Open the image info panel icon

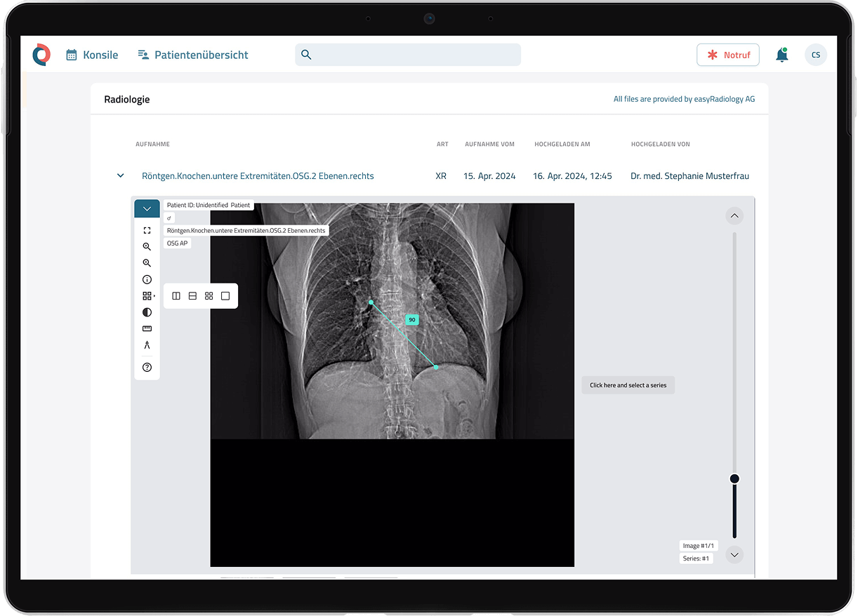147,279
